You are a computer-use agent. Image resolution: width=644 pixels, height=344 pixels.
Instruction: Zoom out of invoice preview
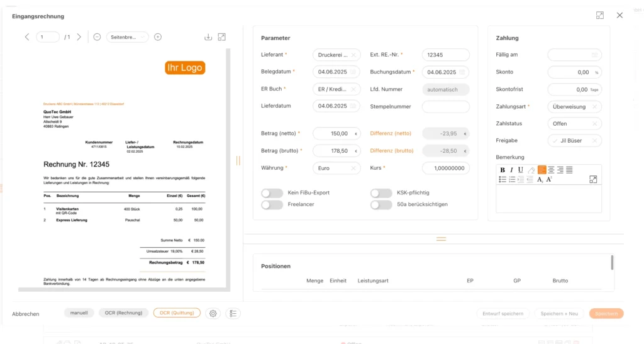click(x=97, y=37)
